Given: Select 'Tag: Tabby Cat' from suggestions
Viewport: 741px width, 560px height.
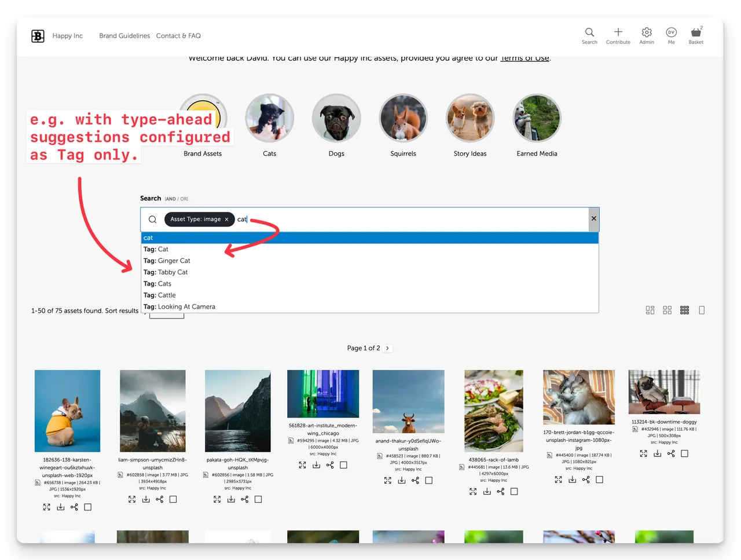Looking at the screenshot, I should click(x=166, y=272).
